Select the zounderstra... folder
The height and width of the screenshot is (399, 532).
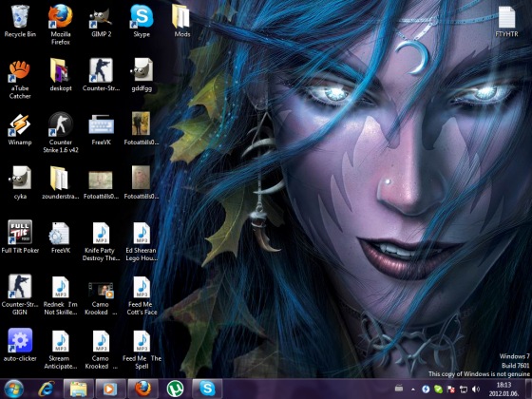click(61, 182)
